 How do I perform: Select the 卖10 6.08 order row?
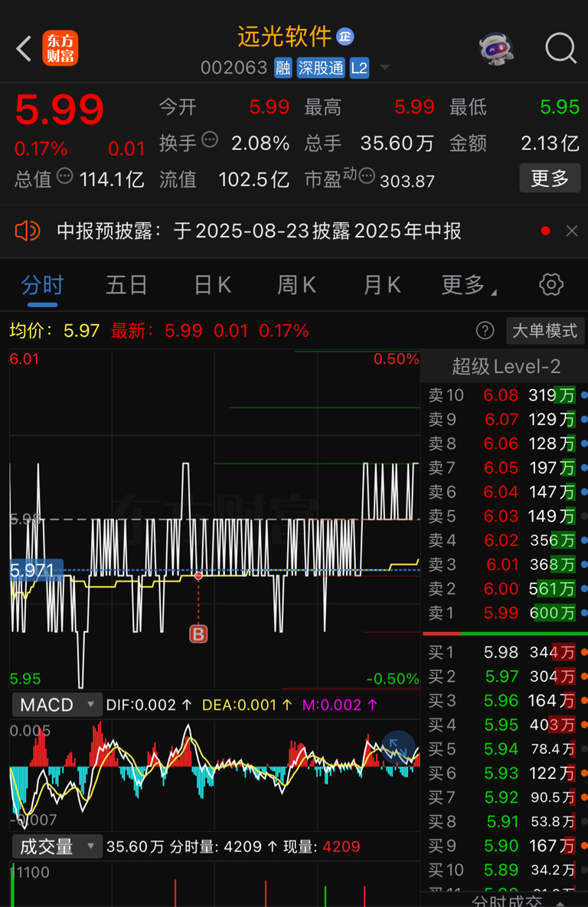click(x=505, y=395)
